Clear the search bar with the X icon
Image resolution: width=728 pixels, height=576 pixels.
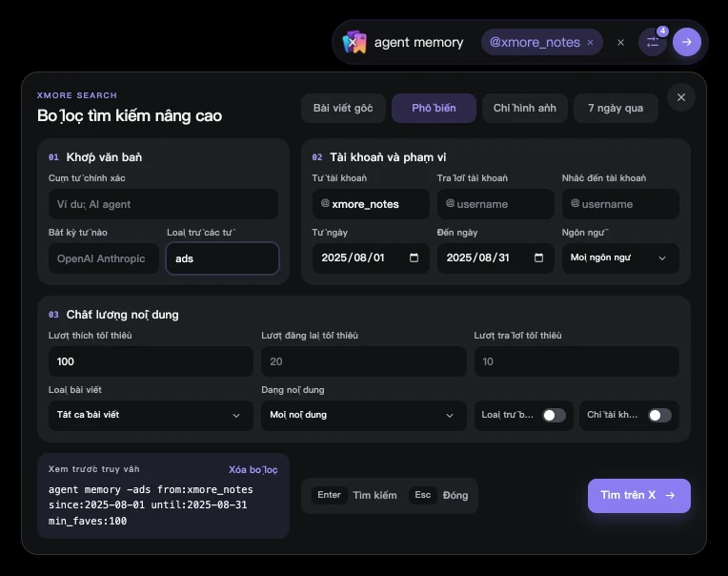click(620, 42)
